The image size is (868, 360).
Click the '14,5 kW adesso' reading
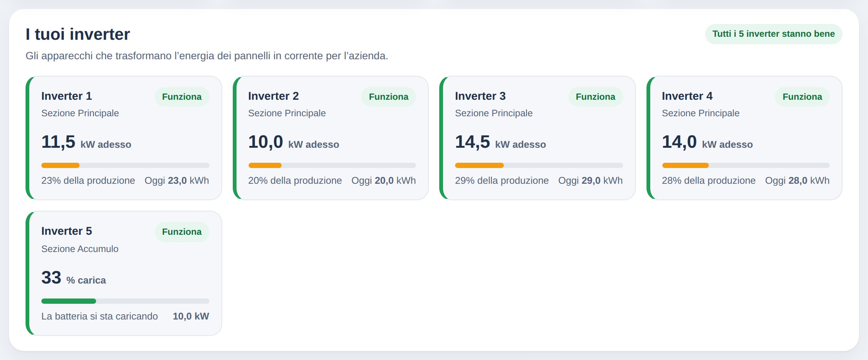tap(500, 142)
